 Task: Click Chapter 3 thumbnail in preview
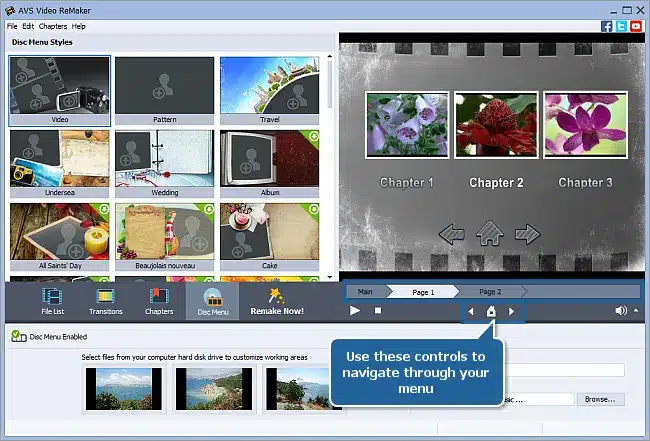click(x=585, y=125)
